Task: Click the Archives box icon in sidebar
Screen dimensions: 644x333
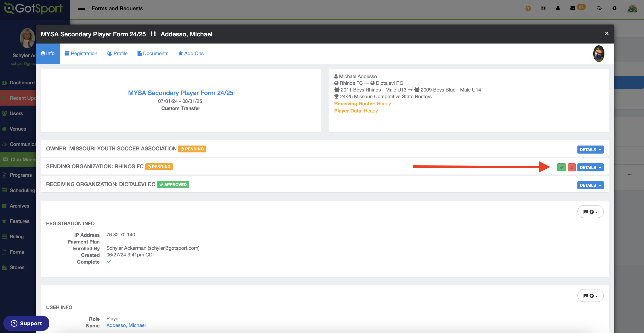Action: (x=4, y=206)
